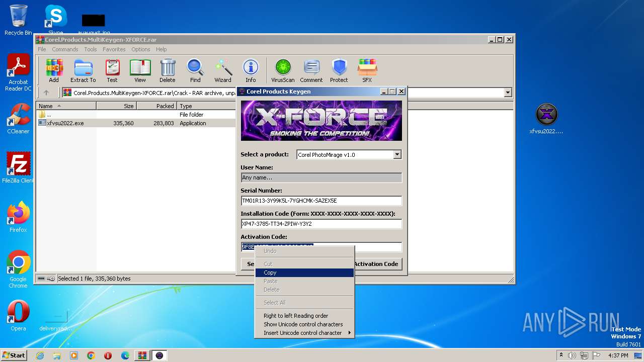Click the SFX toolbar icon
This screenshot has height=362, width=644.
pyautogui.click(x=367, y=70)
